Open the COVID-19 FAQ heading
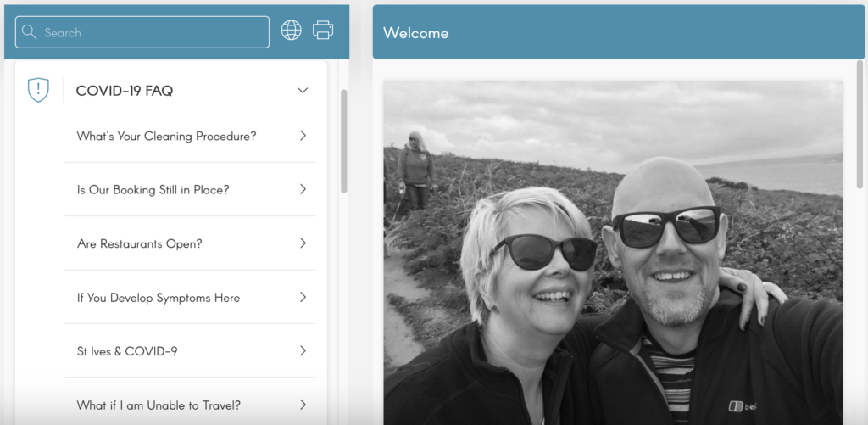868x425 pixels. 124,91
